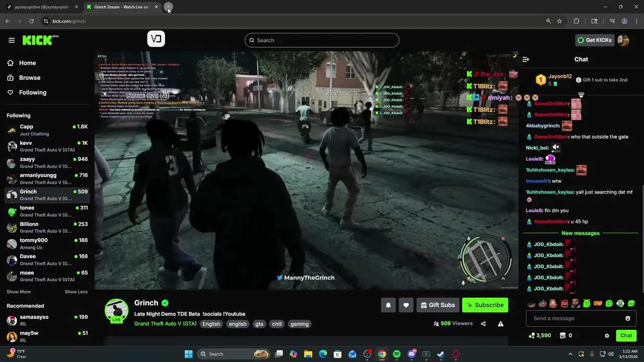
Task: Bookmark this page with star icon
Action: [x=559, y=21]
